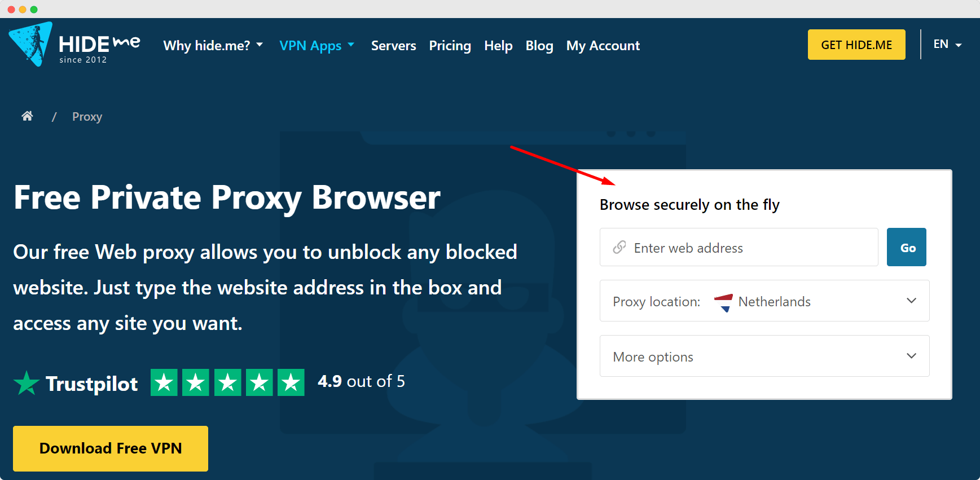Visit the Blog

539,46
